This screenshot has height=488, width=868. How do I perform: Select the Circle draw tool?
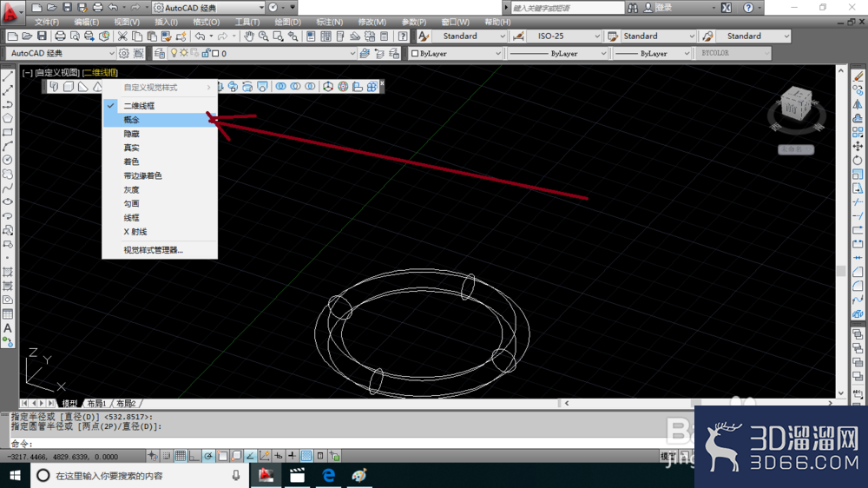(x=8, y=160)
